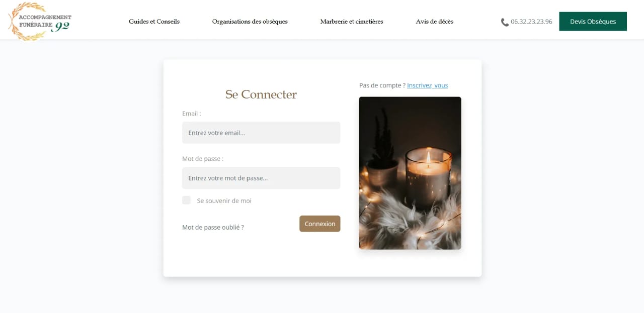Click the green Devis Obsèques button
Screen dimensions: 644x313
click(x=593, y=22)
